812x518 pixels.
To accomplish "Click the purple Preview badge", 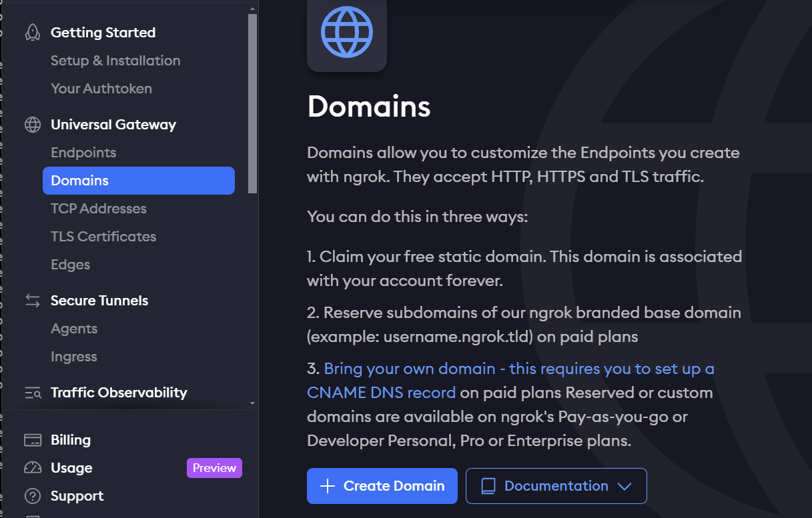I will click(214, 468).
